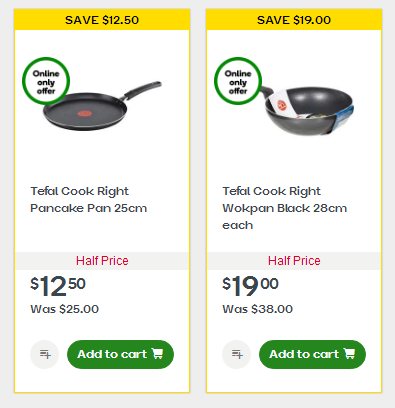Save Wokpan to list icon

237,354
